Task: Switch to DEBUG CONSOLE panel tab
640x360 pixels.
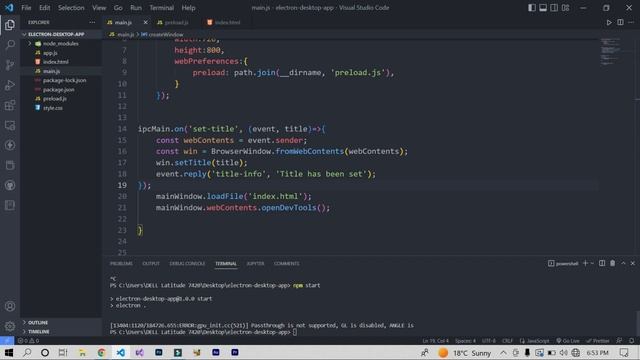Action: [187, 264]
